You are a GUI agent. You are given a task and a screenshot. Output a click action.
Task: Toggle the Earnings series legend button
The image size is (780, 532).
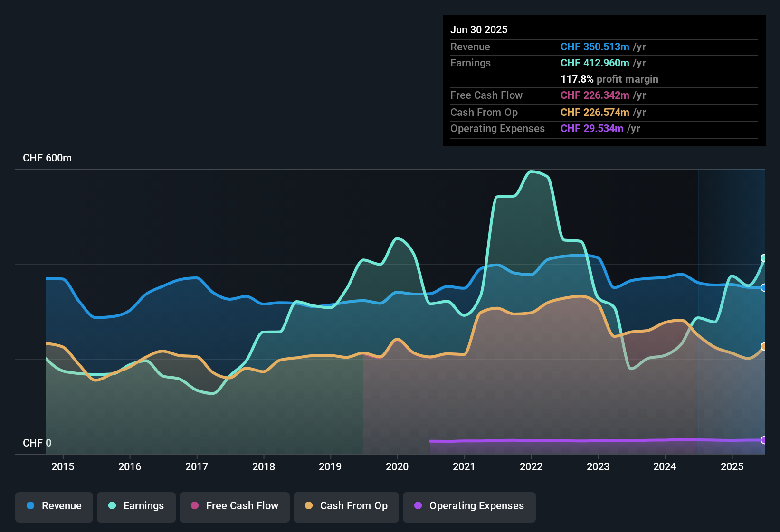click(136, 506)
